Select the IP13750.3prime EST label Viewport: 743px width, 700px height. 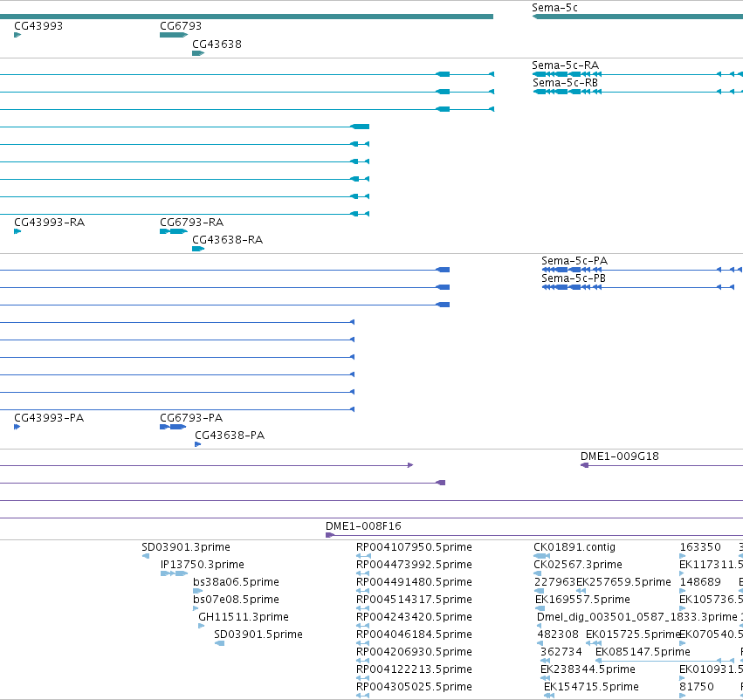click(x=203, y=565)
